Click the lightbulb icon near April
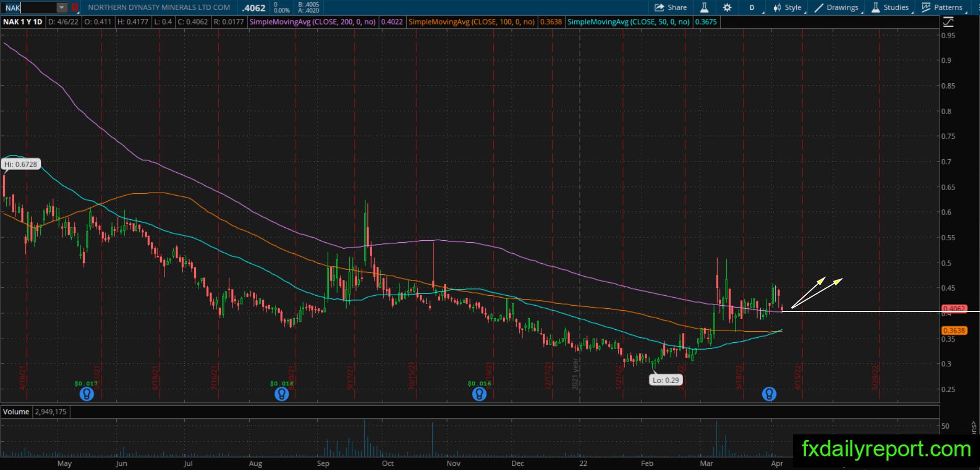 769,394
